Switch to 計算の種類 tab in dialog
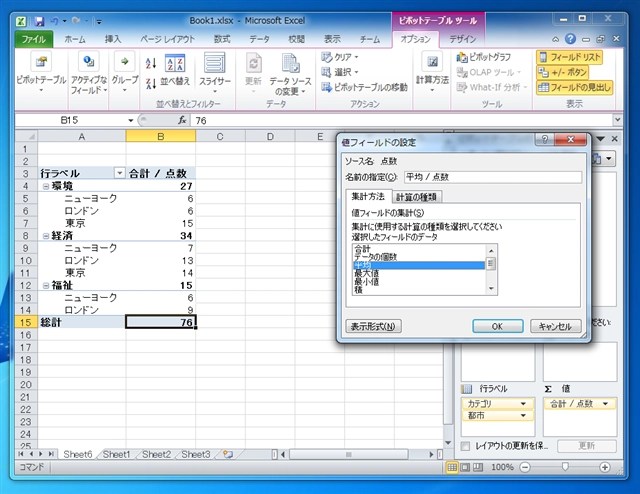The image size is (640, 494). pos(416,197)
